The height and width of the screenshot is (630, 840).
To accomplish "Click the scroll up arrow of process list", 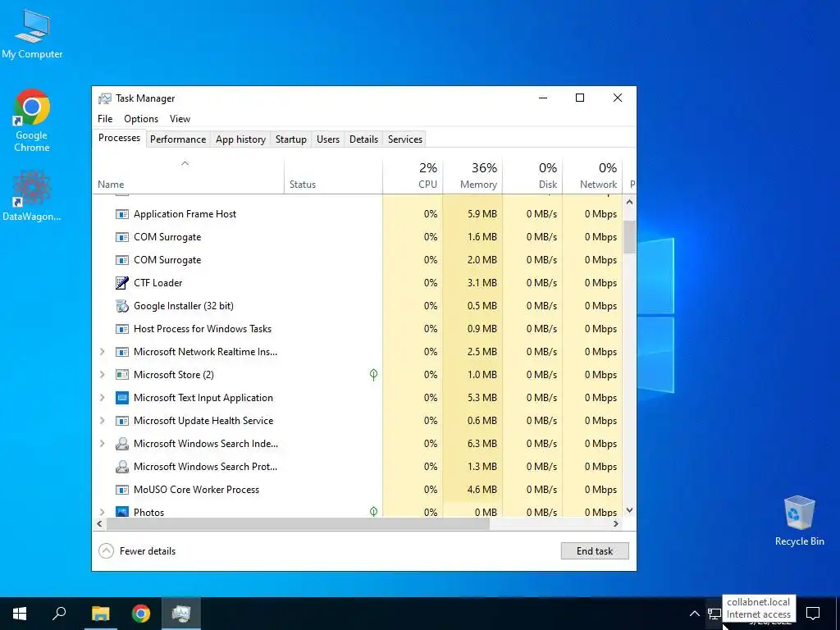I will click(629, 203).
